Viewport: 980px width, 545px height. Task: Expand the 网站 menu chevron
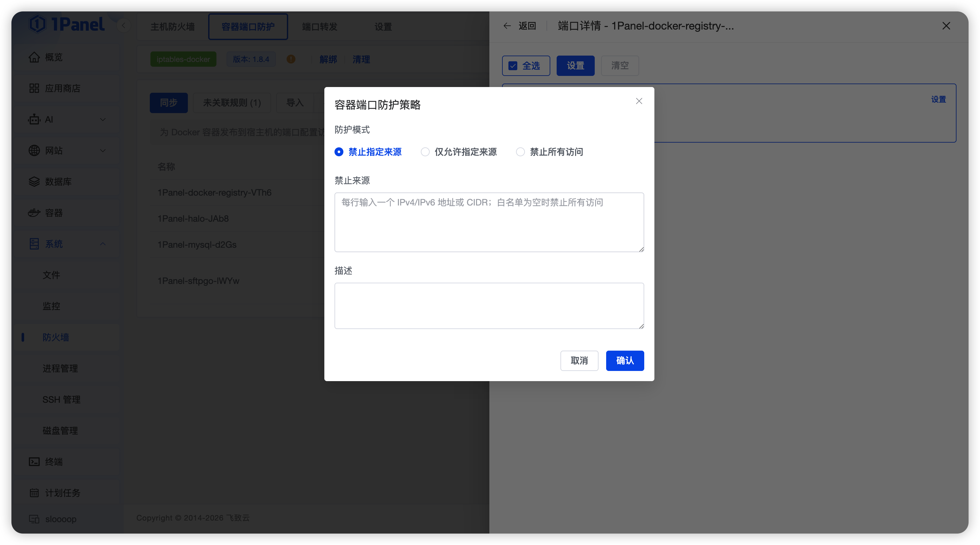(103, 151)
